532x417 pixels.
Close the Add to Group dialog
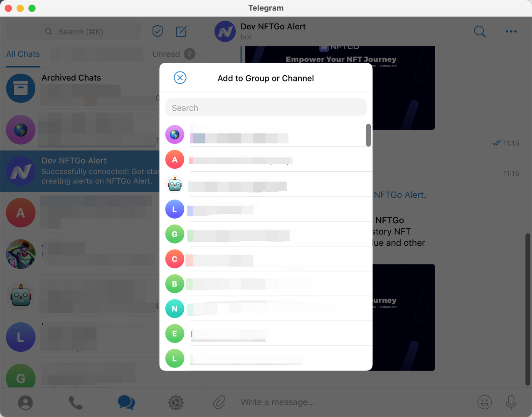click(180, 78)
